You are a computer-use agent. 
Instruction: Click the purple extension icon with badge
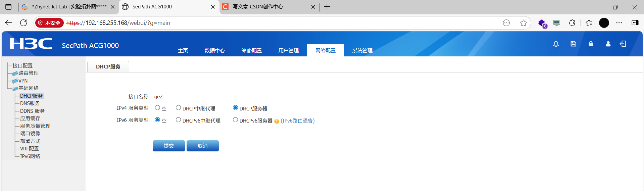click(542, 23)
